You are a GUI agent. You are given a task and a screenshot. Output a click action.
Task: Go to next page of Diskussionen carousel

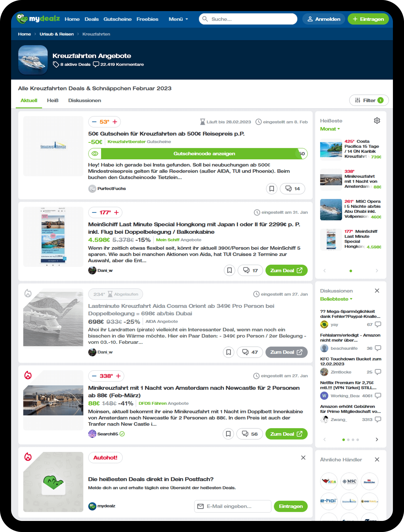point(377,439)
